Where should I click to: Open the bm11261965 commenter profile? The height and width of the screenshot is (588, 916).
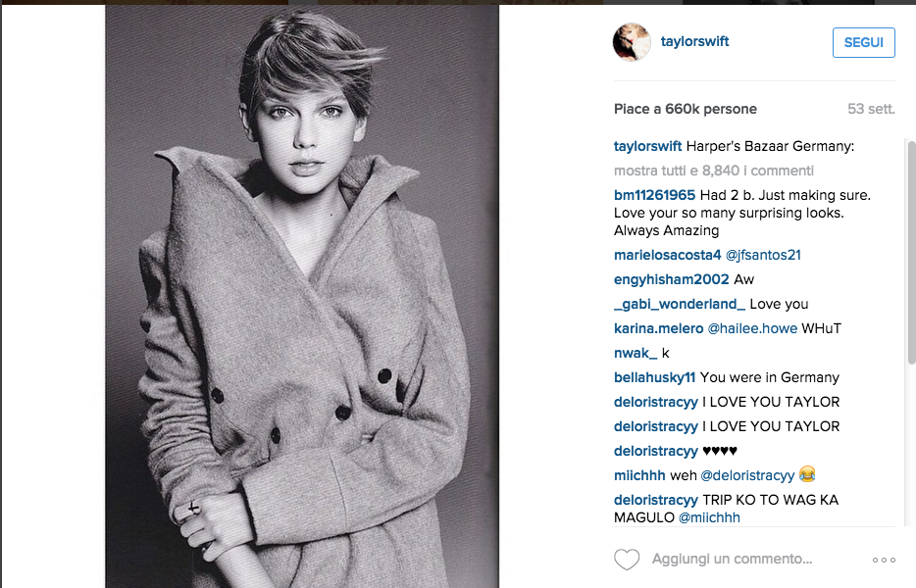(654, 195)
